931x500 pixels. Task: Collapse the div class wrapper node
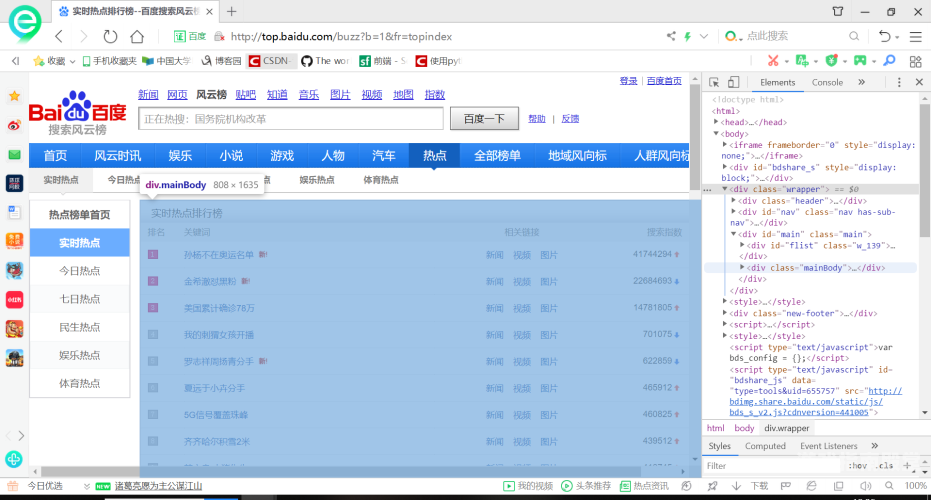[725, 189]
